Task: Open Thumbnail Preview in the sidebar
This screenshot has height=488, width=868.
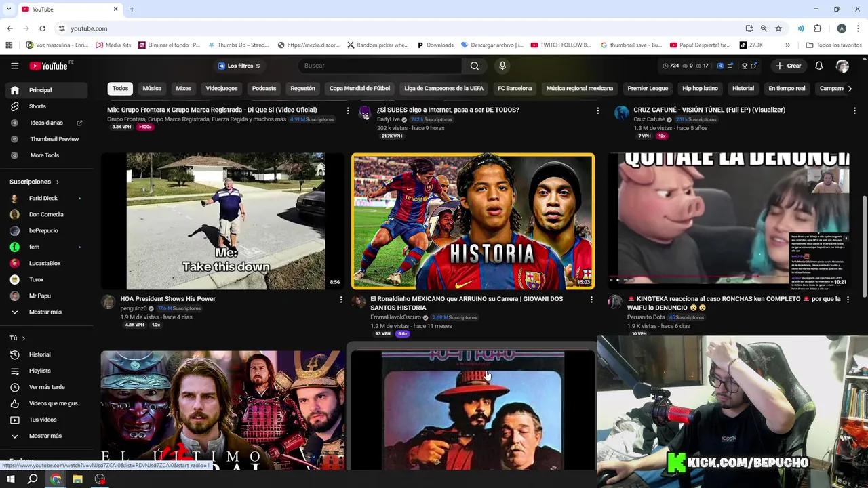Action: point(47,139)
